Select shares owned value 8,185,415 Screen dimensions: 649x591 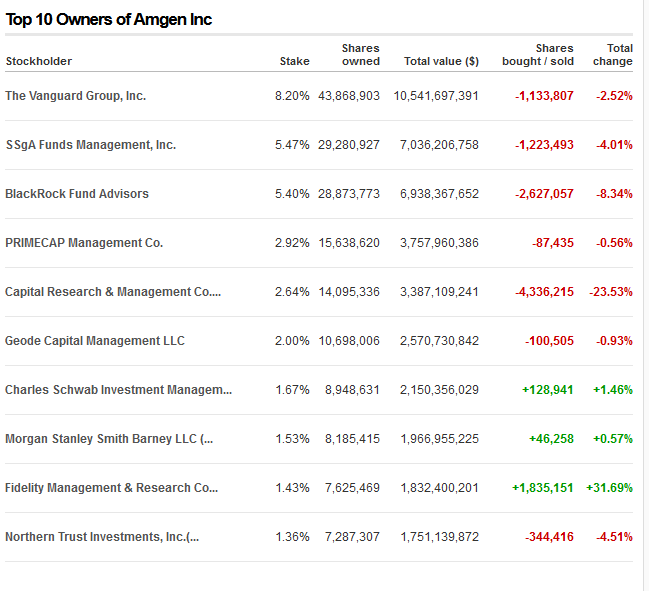tap(352, 439)
